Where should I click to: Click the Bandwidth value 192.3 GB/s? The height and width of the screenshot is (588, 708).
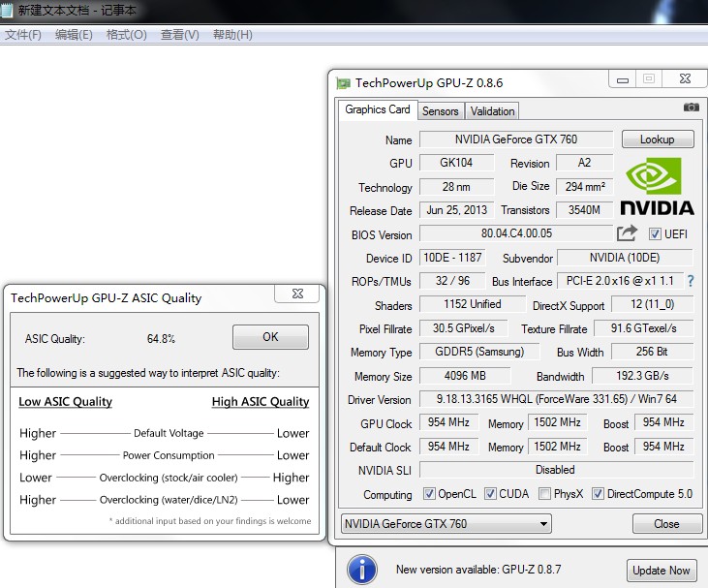[642, 375]
